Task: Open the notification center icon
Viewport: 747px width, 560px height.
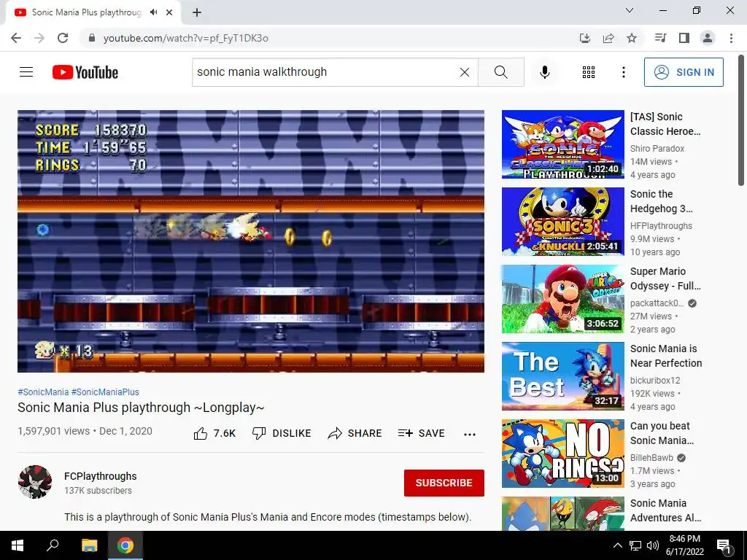Action: (x=724, y=545)
